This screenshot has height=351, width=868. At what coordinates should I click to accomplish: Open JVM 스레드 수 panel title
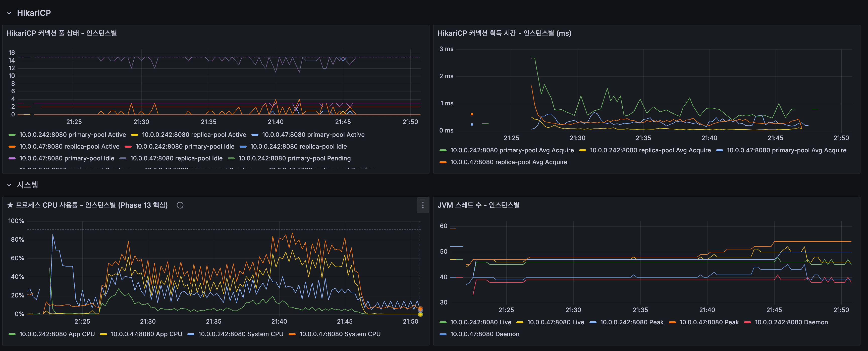tap(478, 205)
